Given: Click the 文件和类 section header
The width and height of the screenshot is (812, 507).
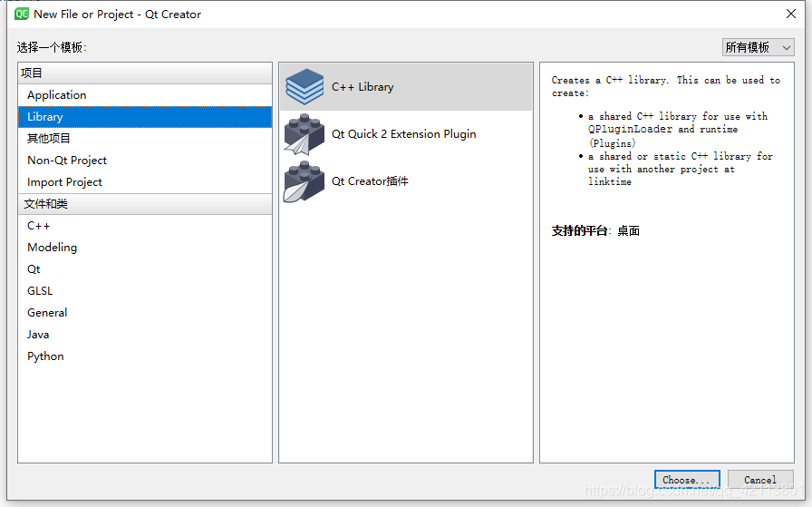Looking at the screenshot, I should (145, 204).
